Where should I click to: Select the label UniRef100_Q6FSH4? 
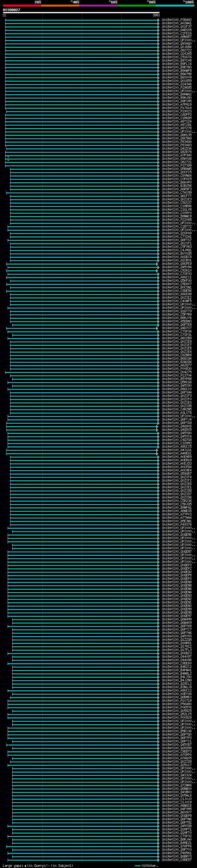pyautogui.click(x=177, y=392)
